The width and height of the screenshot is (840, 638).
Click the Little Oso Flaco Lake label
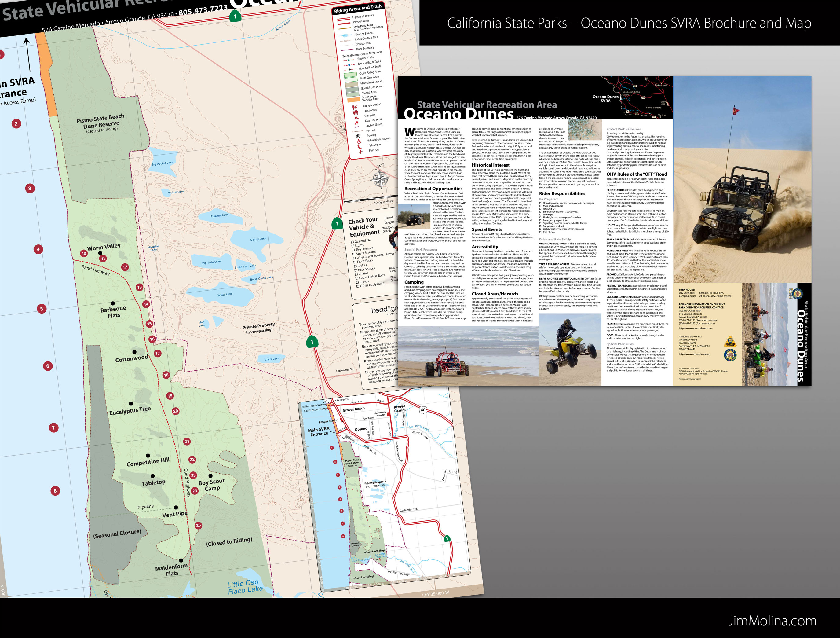[245, 587]
